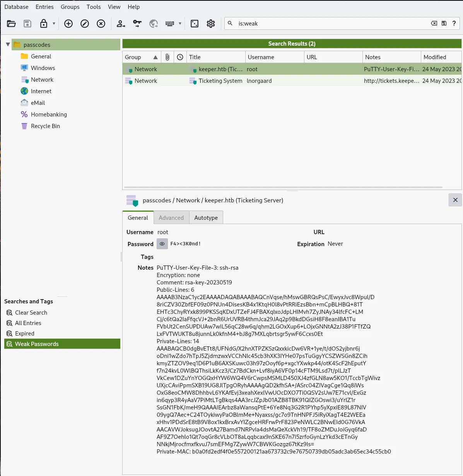This screenshot has height=476, width=463.
Task: Switch to the Advanced tab
Action: click(171, 218)
